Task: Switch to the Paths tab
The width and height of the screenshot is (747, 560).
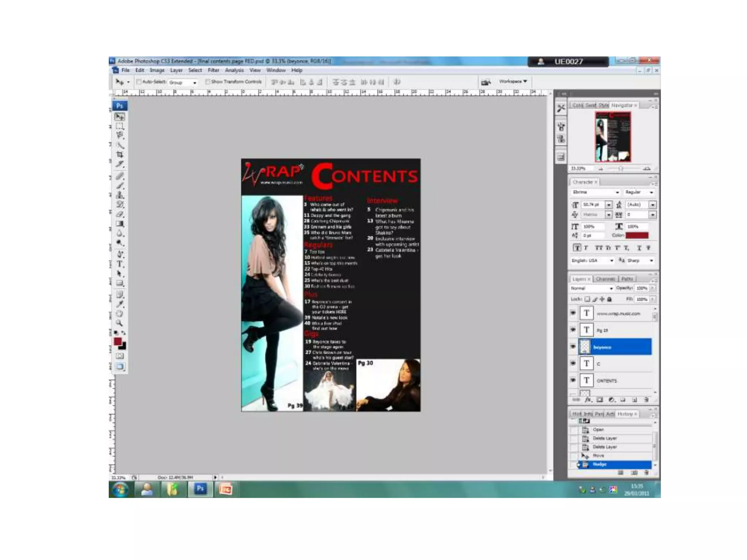Action: click(x=627, y=279)
